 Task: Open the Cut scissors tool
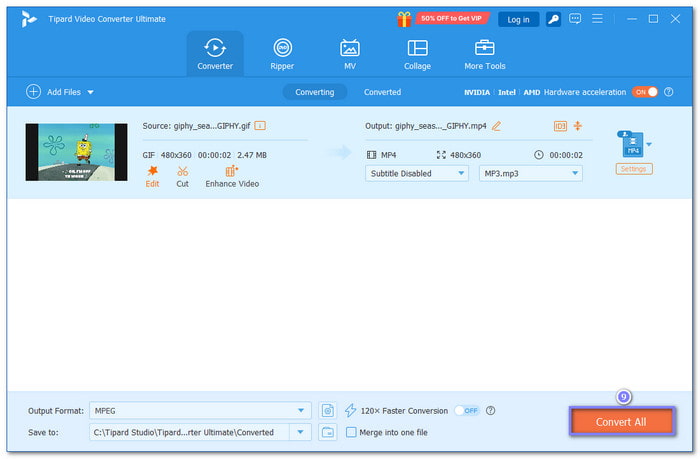(x=182, y=176)
